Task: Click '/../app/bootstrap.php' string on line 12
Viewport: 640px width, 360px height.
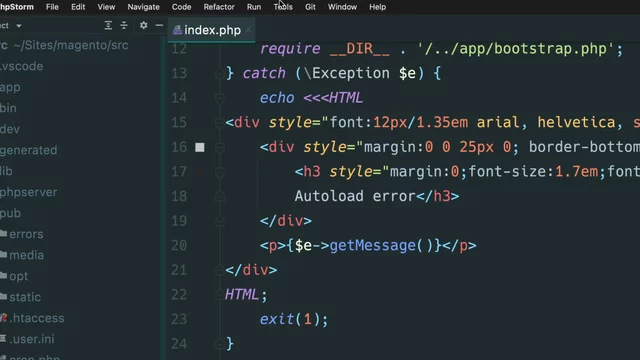Action: click(x=516, y=49)
